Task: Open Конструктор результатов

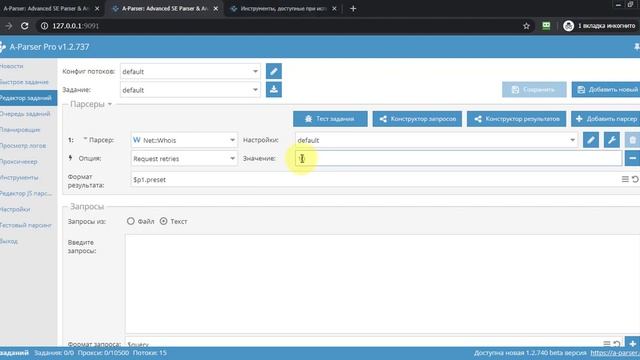Action: tap(516, 119)
